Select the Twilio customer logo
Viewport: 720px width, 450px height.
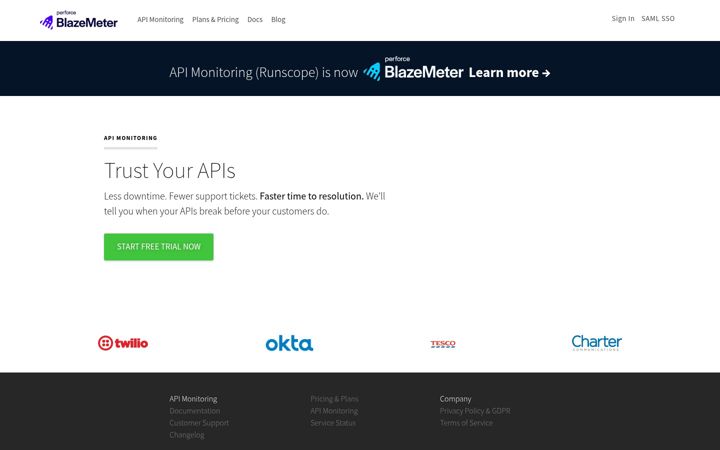[x=123, y=343]
